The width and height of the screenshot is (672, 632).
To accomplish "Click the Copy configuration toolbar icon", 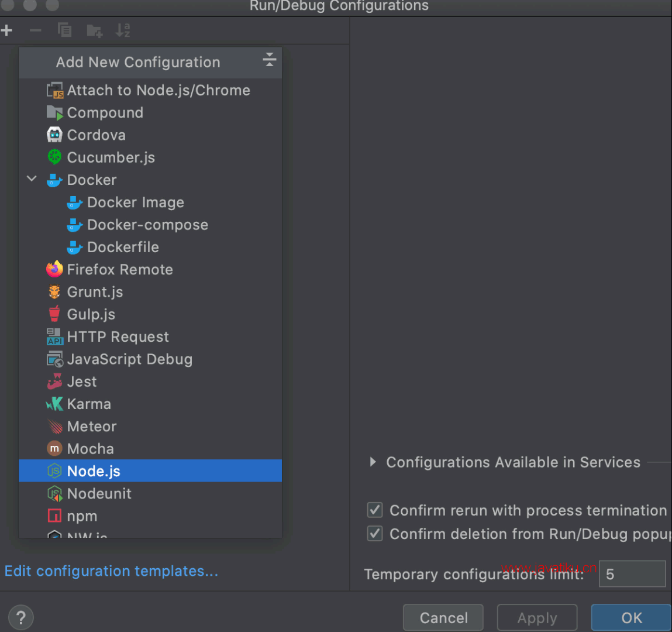I will click(x=65, y=30).
